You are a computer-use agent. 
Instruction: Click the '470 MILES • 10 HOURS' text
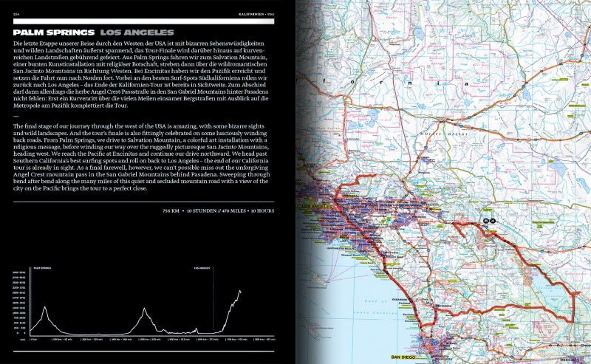click(248, 211)
